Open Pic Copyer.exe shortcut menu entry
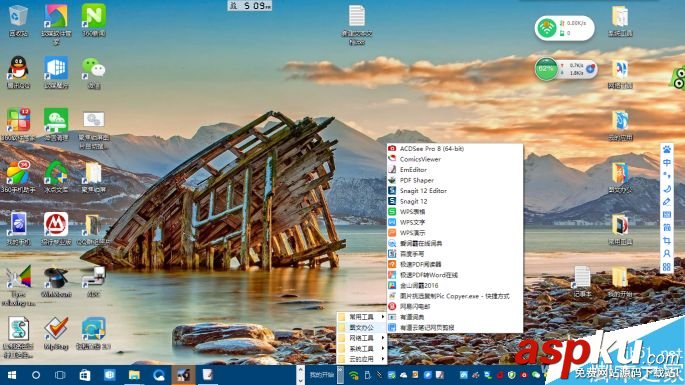Viewport: 685px width, 385px height. 455,296
